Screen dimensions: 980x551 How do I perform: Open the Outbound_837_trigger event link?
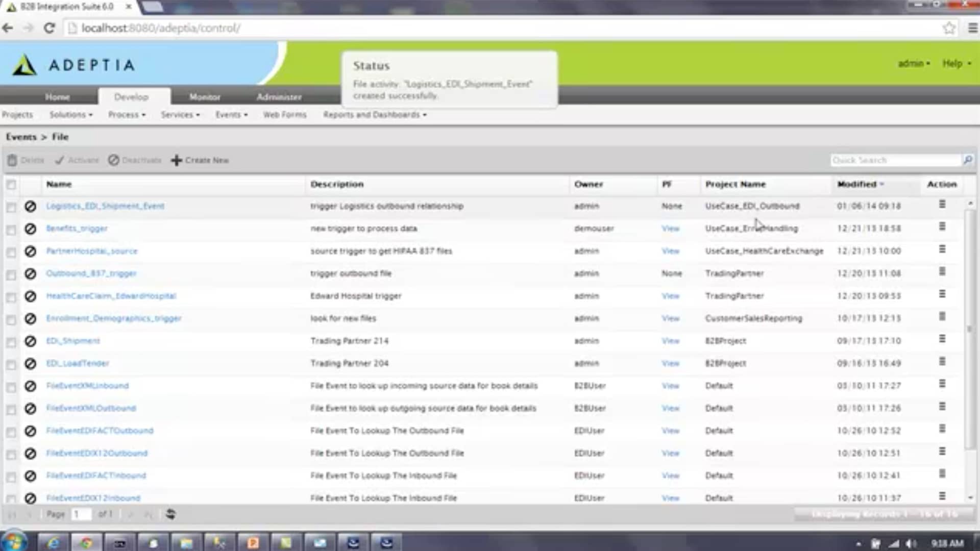[91, 273]
